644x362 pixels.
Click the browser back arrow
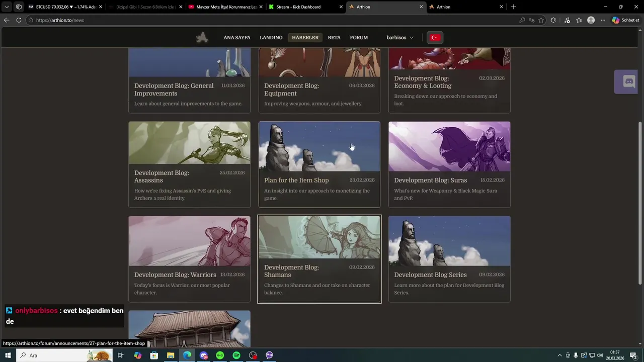(x=7, y=20)
